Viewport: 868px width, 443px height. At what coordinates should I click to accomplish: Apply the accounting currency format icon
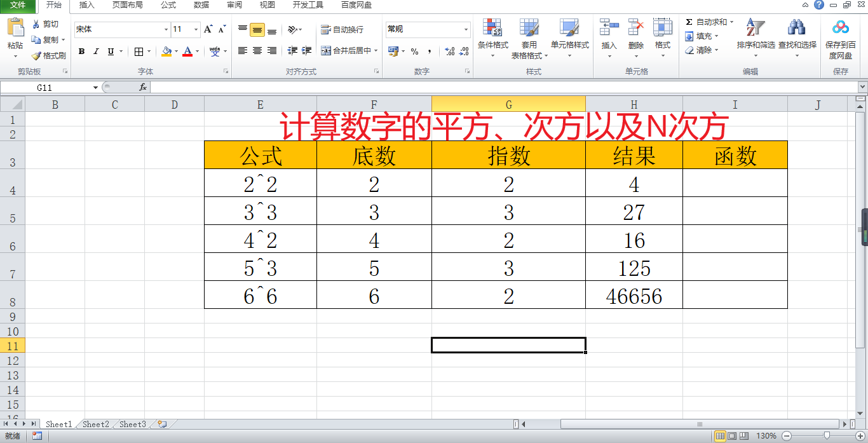click(x=393, y=51)
